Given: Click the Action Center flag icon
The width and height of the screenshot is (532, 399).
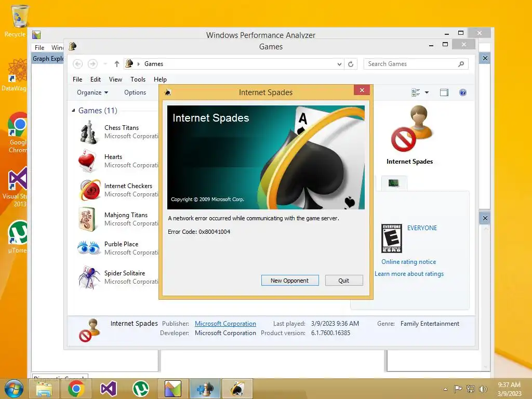Looking at the screenshot, I should click(458, 389).
